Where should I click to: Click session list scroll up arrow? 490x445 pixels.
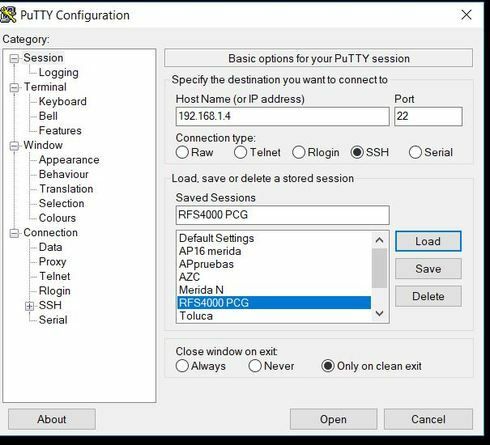(x=379, y=240)
